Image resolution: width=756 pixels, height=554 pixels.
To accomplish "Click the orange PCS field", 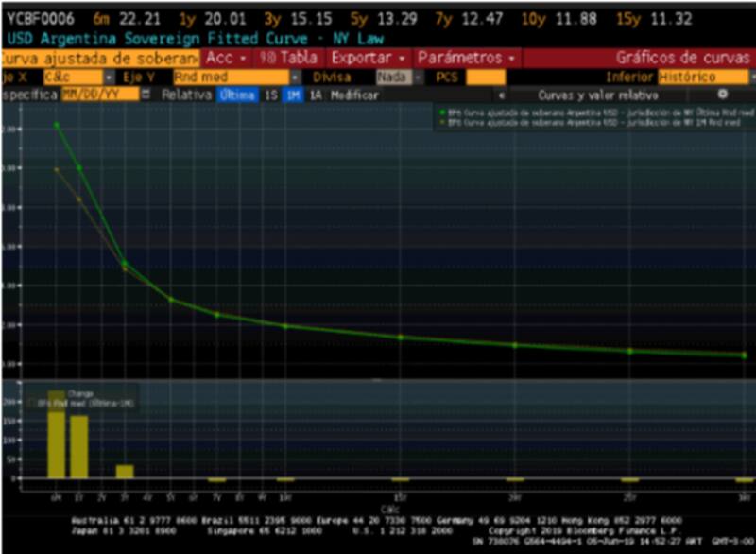I will [x=486, y=77].
